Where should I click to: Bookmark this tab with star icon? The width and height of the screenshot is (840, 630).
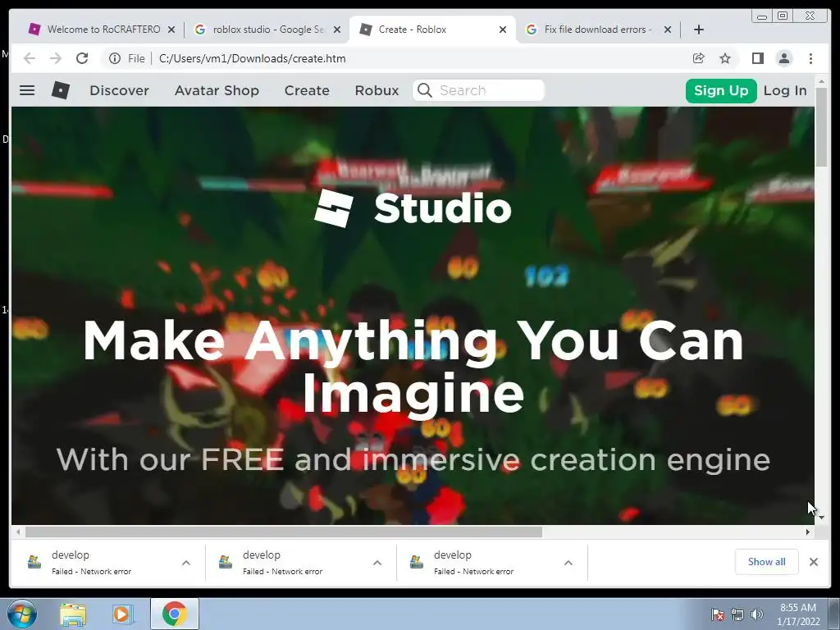725,58
